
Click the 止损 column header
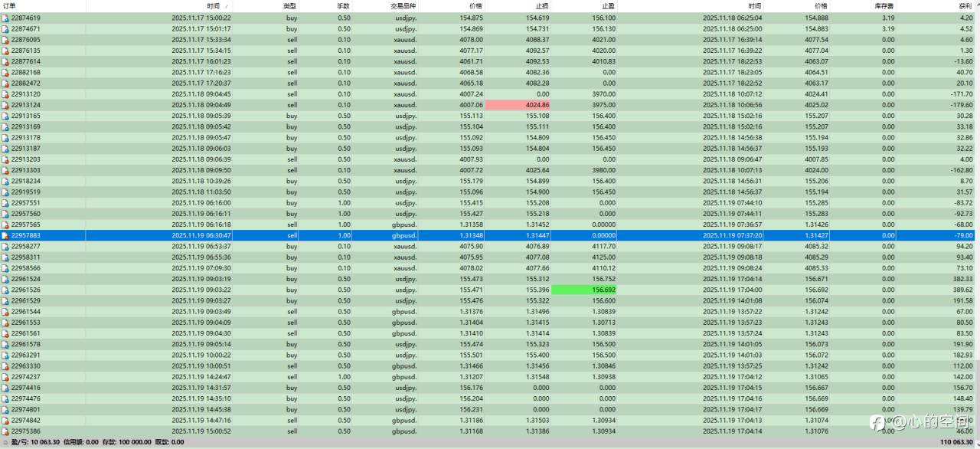pos(542,6)
